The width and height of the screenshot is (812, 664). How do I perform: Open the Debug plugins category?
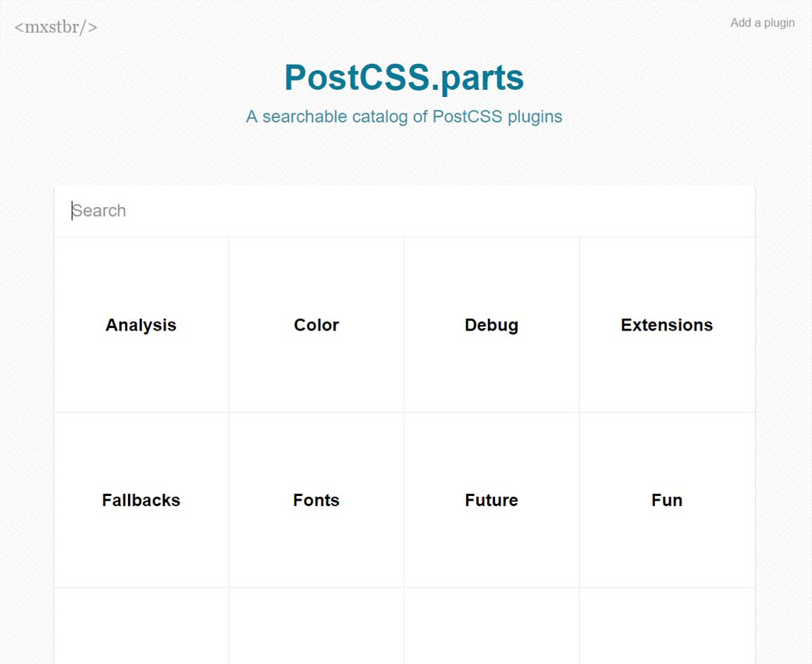tap(491, 325)
